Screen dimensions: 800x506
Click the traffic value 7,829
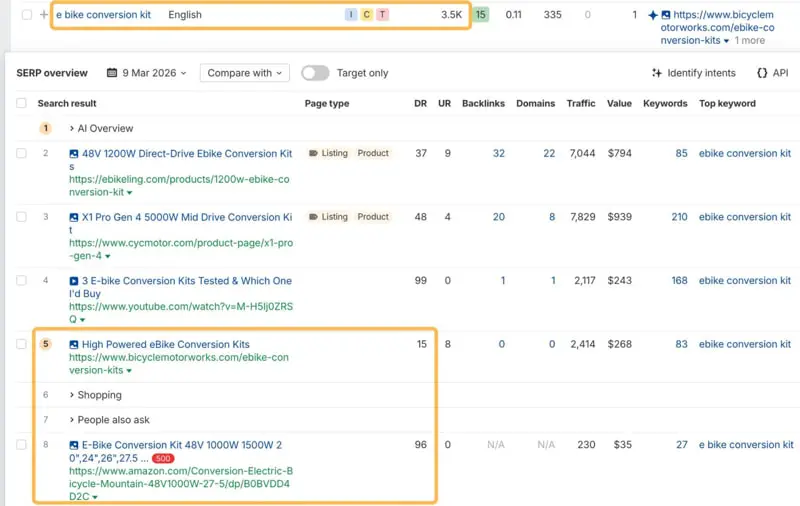coord(583,217)
